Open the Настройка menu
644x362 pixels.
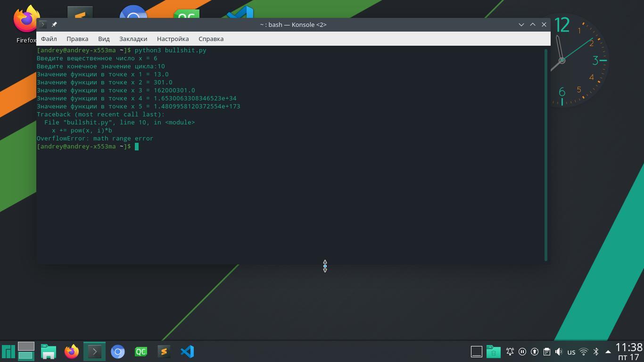pyautogui.click(x=173, y=39)
